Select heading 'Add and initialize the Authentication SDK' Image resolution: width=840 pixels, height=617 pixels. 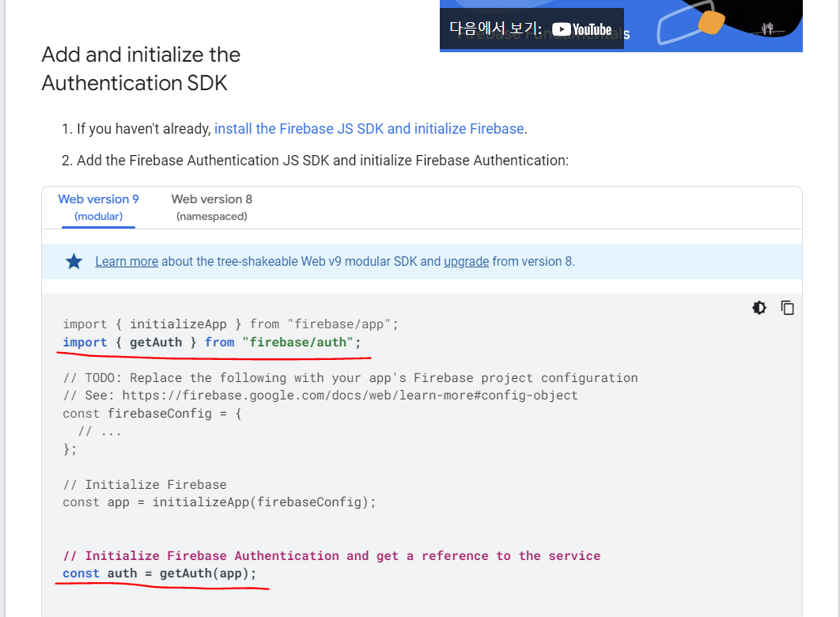[141, 69]
